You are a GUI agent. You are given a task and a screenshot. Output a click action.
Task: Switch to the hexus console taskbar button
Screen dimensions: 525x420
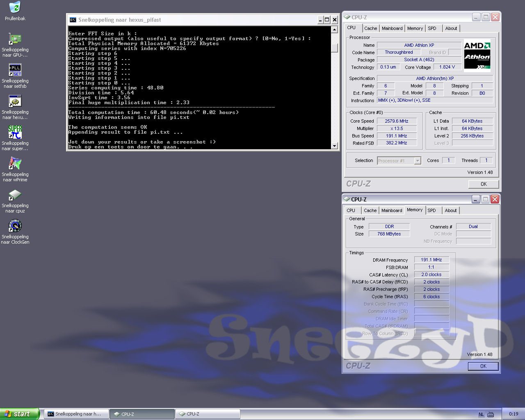76,414
